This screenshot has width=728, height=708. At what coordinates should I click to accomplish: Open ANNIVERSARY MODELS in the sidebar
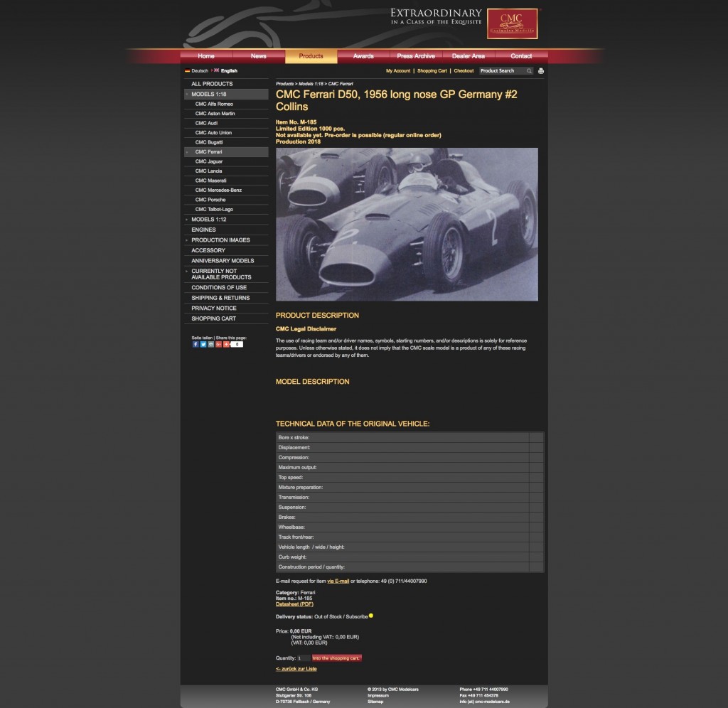pos(226,261)
